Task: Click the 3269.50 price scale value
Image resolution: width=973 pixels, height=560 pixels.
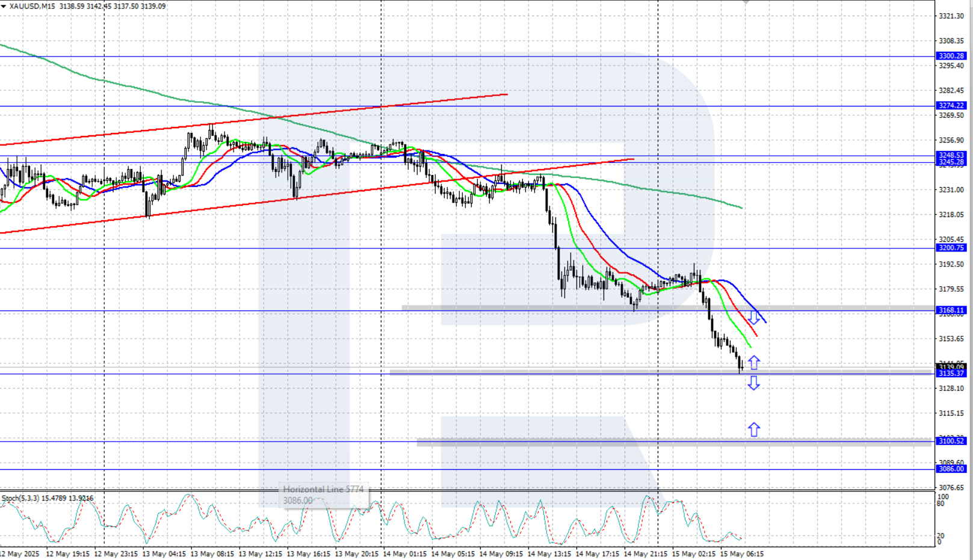Action: click(951, 115)
